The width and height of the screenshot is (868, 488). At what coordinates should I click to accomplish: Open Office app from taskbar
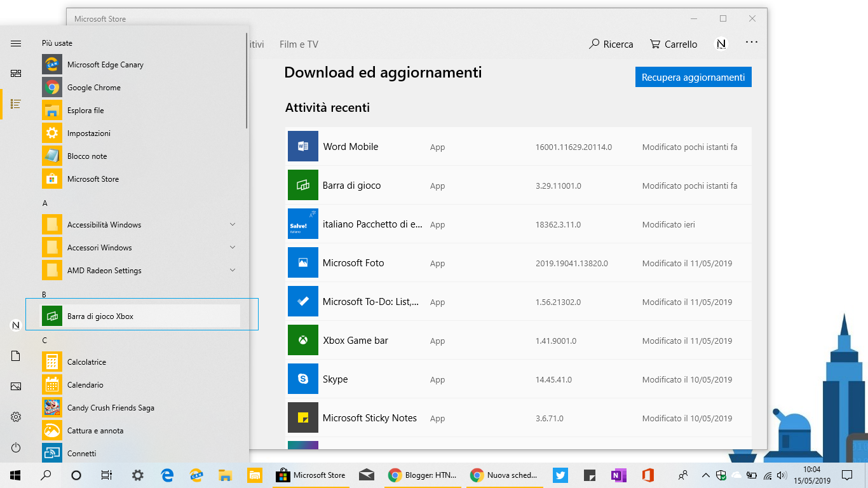coord(648,475)
